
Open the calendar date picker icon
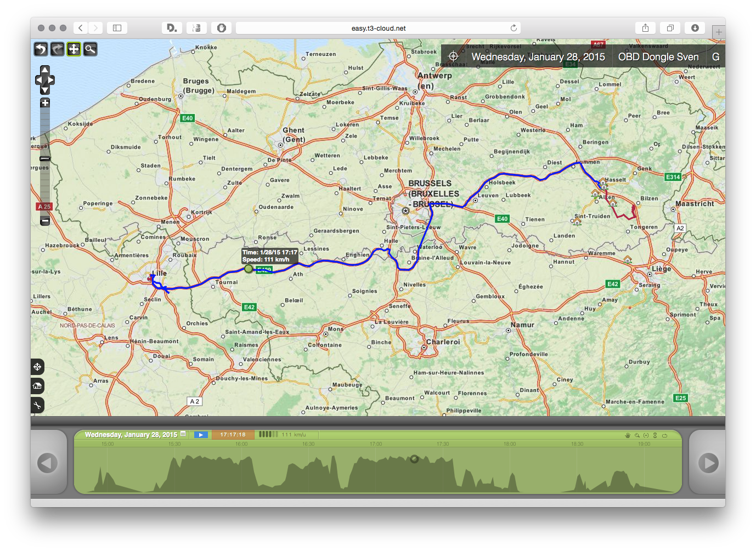tap(183, 434)
